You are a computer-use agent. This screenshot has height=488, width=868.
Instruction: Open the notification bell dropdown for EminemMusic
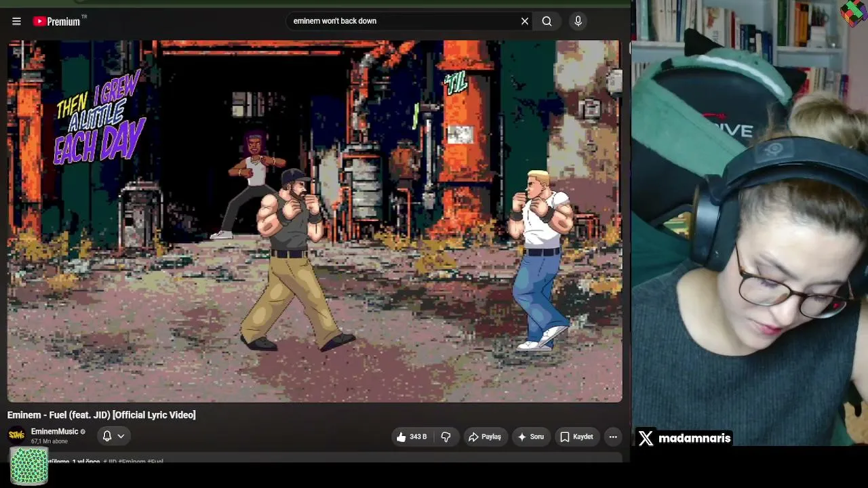113,436
